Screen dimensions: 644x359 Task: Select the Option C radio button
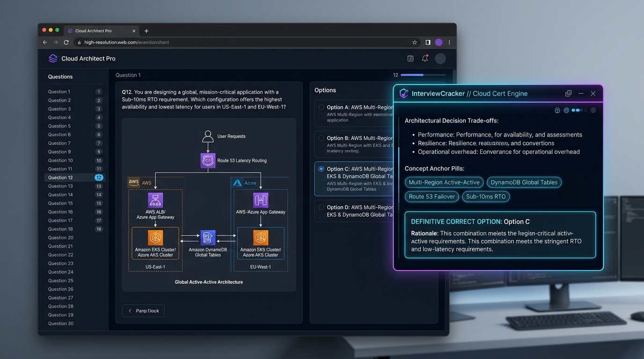point(321,169)
